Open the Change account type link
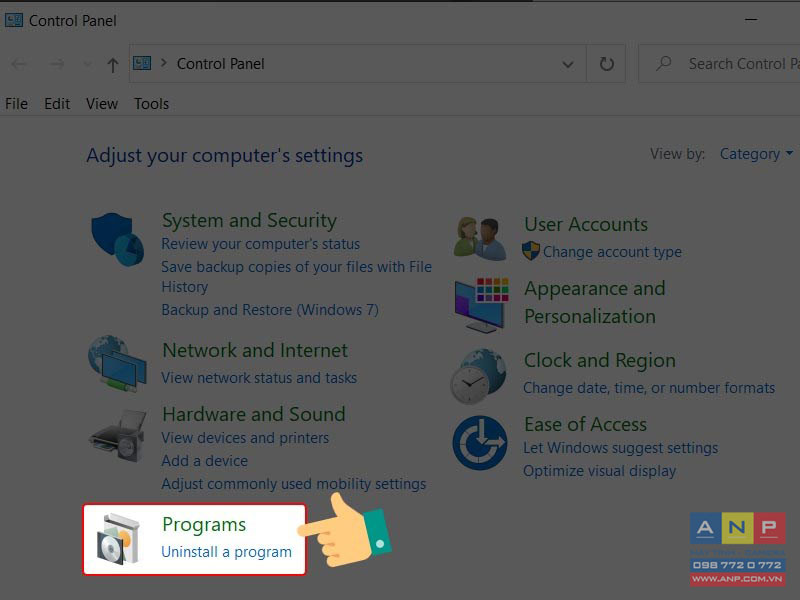 [612, 252]
